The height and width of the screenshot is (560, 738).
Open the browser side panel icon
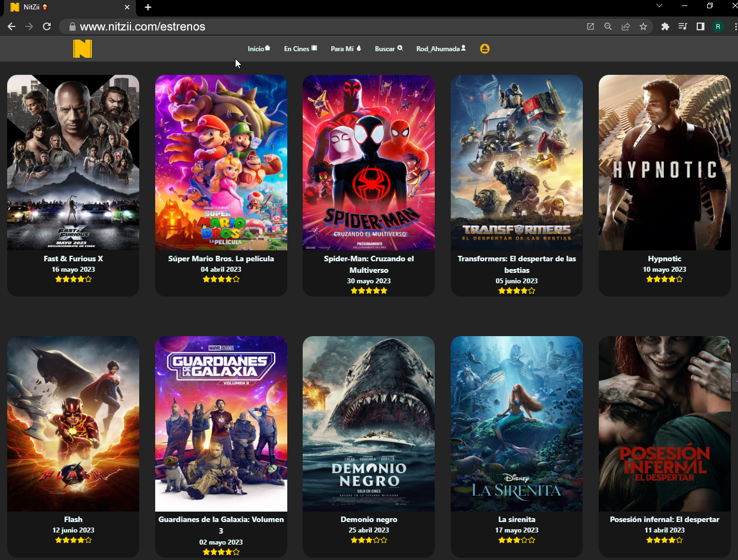click(700, 26)
